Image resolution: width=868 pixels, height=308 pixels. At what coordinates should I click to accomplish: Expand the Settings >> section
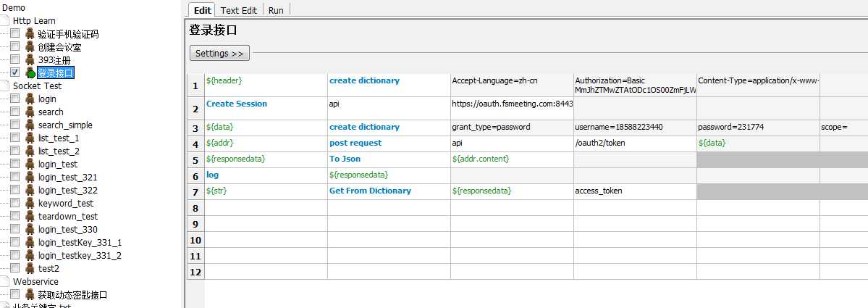(x=220, y=54)
